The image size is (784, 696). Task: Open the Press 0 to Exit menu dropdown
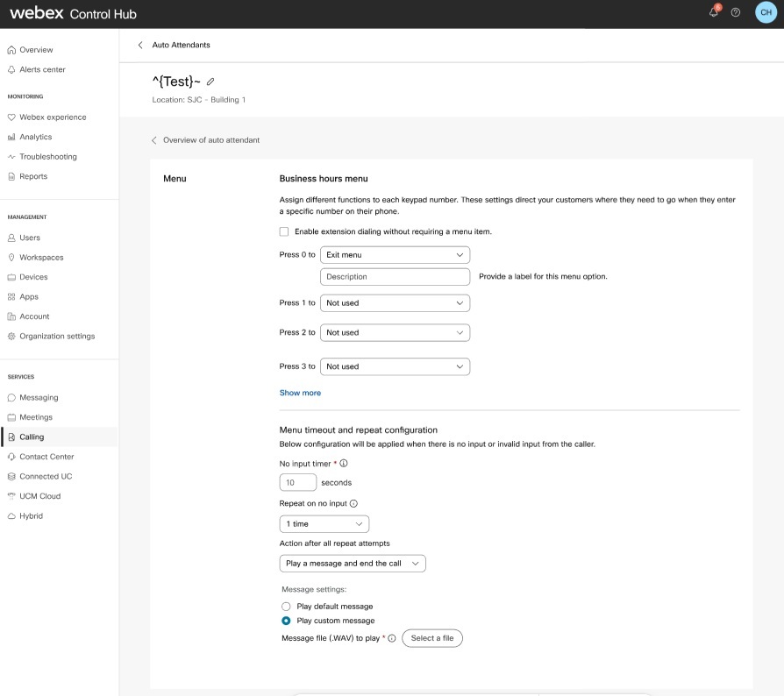pyautogui.click(x=395, y=255)
